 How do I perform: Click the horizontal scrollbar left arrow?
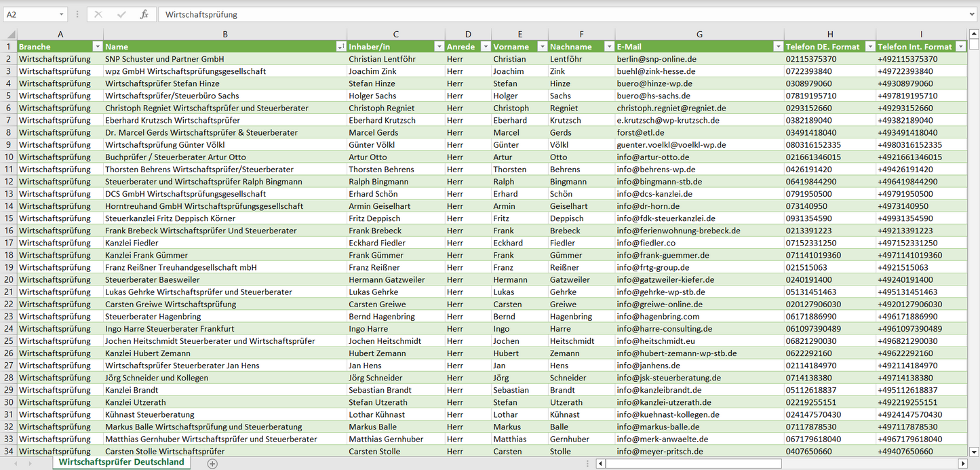pyautogui.click(x=600, y=463)
